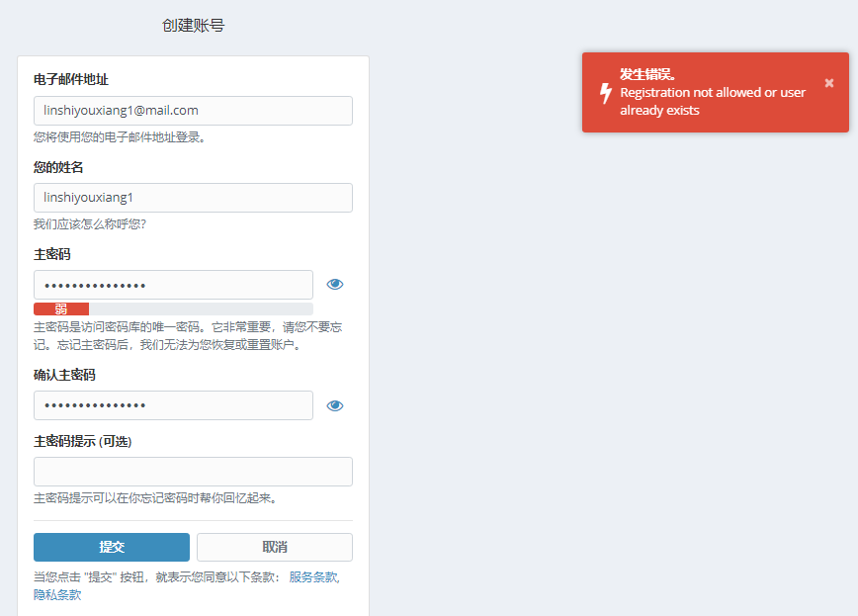Click the 发生错误 toast title
Image resolution: width=858 pixels, height=616 pixels.
click(x=647, y=74)
